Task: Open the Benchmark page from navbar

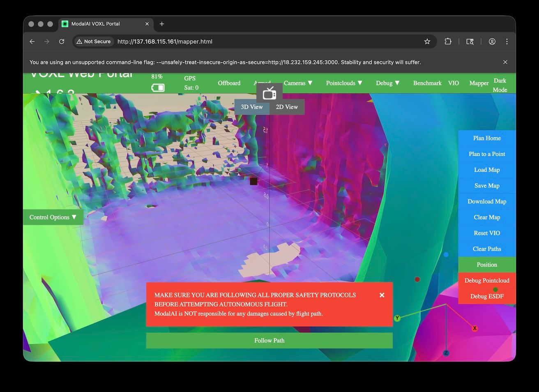Action: pyautogui.click(x=427, y=83)
